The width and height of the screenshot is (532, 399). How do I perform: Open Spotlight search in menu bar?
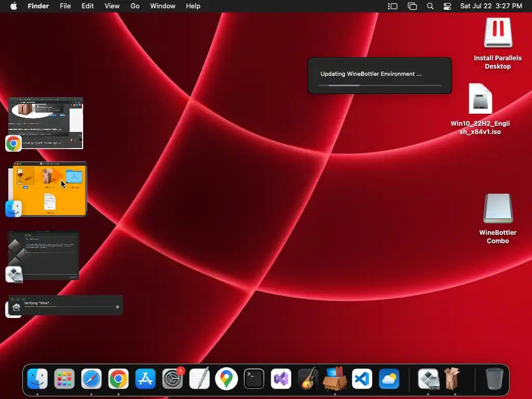[430, 6]
